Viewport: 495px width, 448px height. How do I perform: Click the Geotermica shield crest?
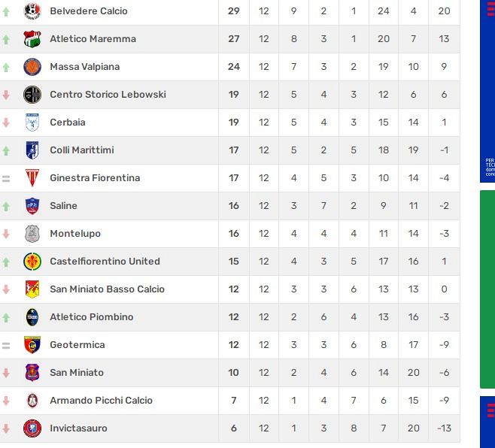32,345
